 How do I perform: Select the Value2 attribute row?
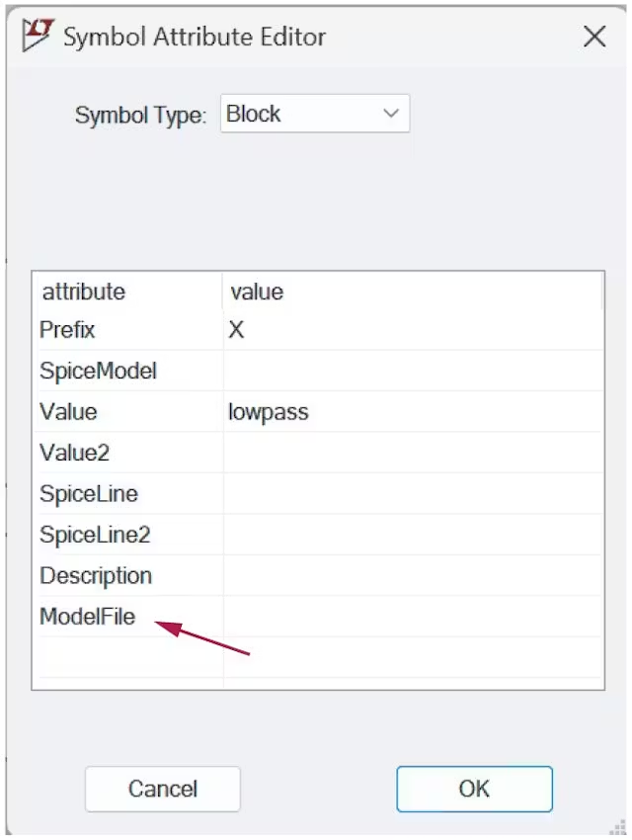point(74,454)
